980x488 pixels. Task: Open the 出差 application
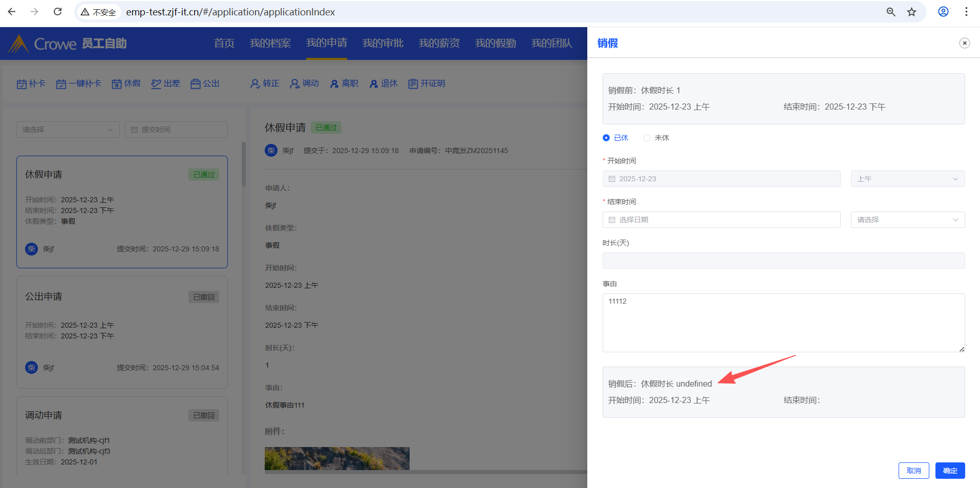click(x=165, y=83)
